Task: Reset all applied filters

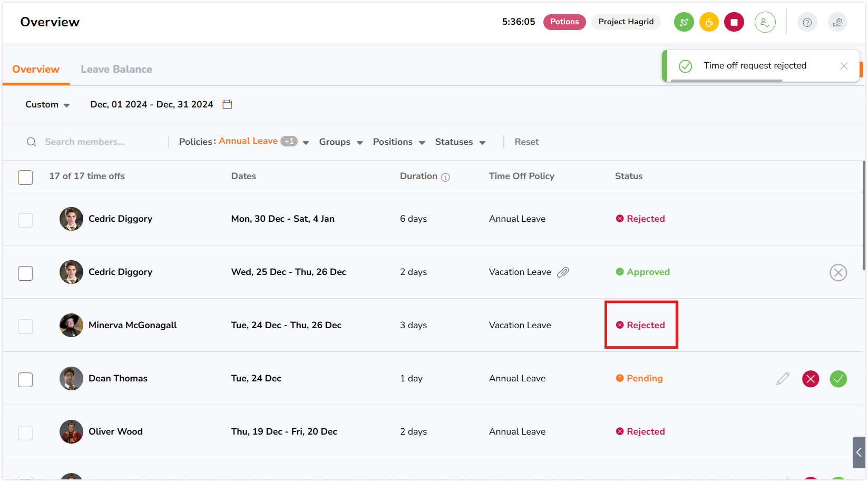Action: (x=526, y=142)
